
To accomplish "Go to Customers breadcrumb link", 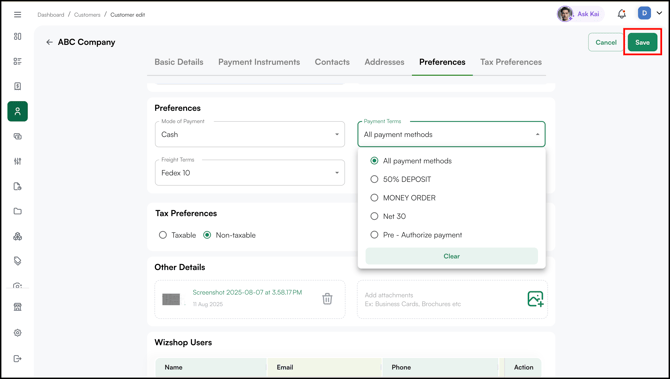I will tap(87, 15).
